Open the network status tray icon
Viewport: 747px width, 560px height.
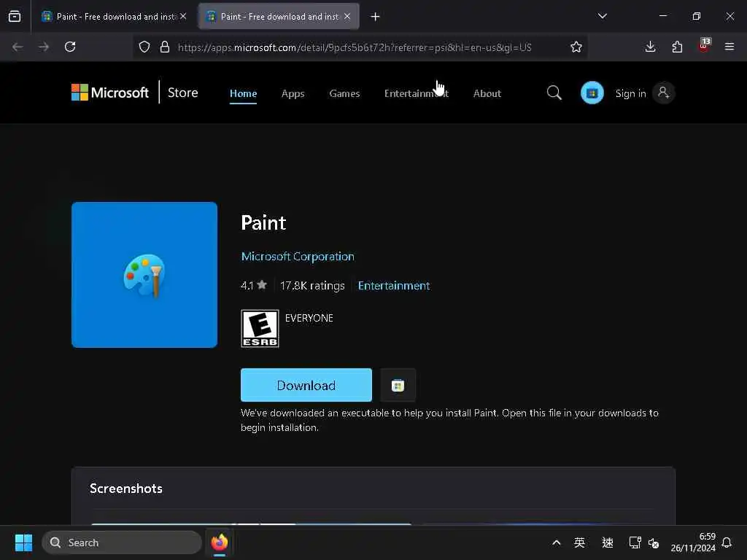pos(635,542)
